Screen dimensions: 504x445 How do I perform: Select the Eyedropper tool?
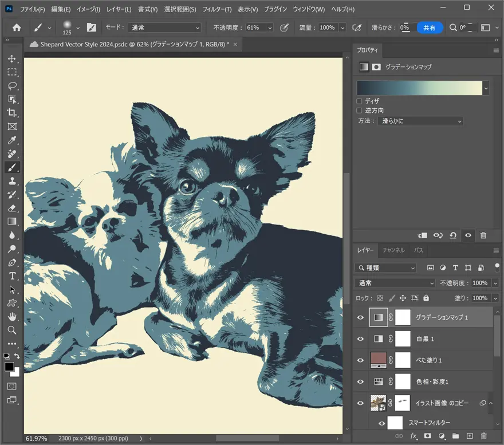tap(12, 140)
